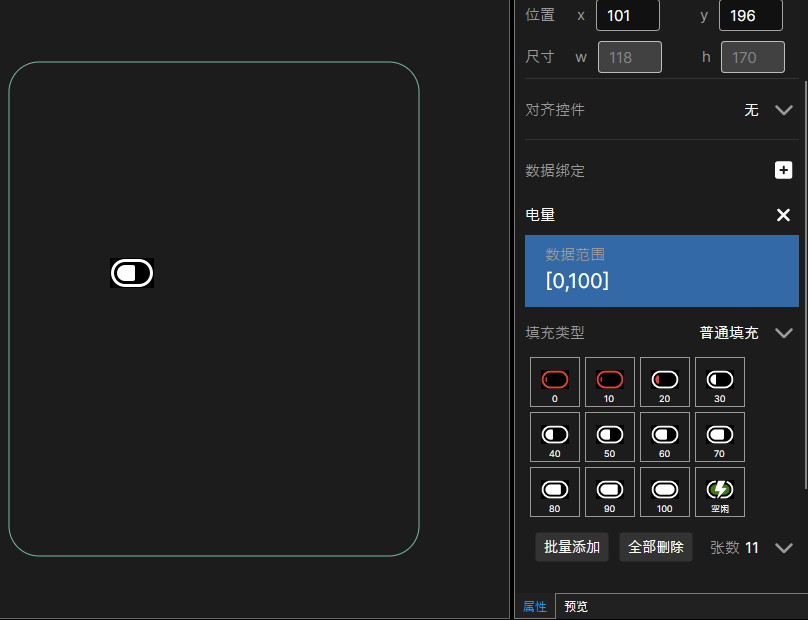Expand the 张数 chevron
This screenshot has height=620, width=808.
[x=784, y=547]
